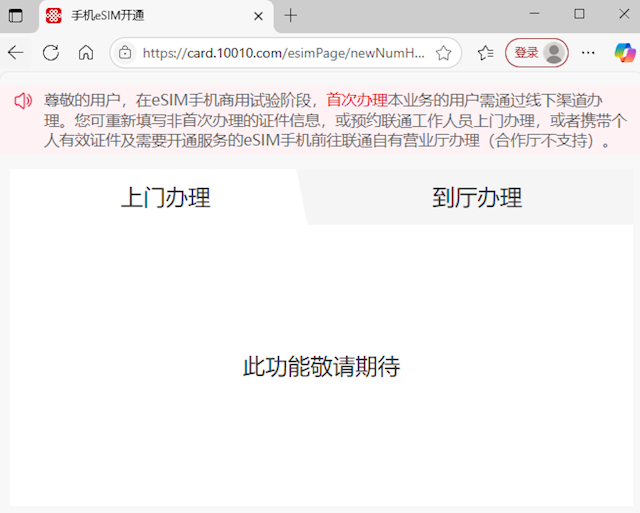Go to the browser home page
This screenshot has width=640, height=513.
(x=86, y=53)
